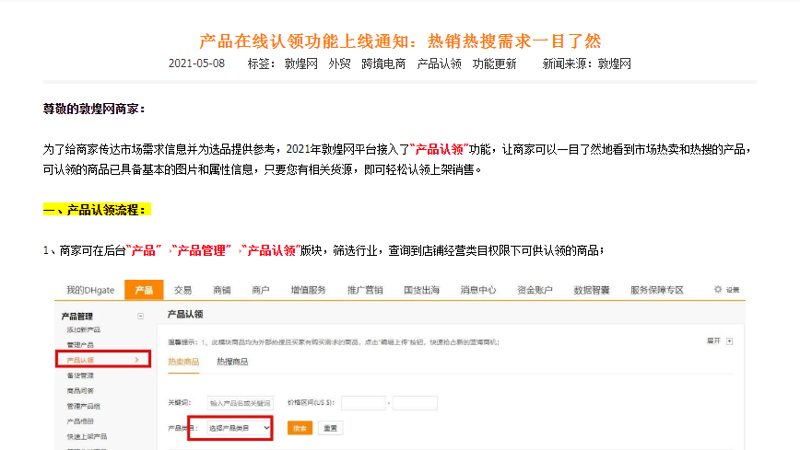Open 备货管理 in the sidebar
This screenshot has width=800, height=450.
coord(80,376)
